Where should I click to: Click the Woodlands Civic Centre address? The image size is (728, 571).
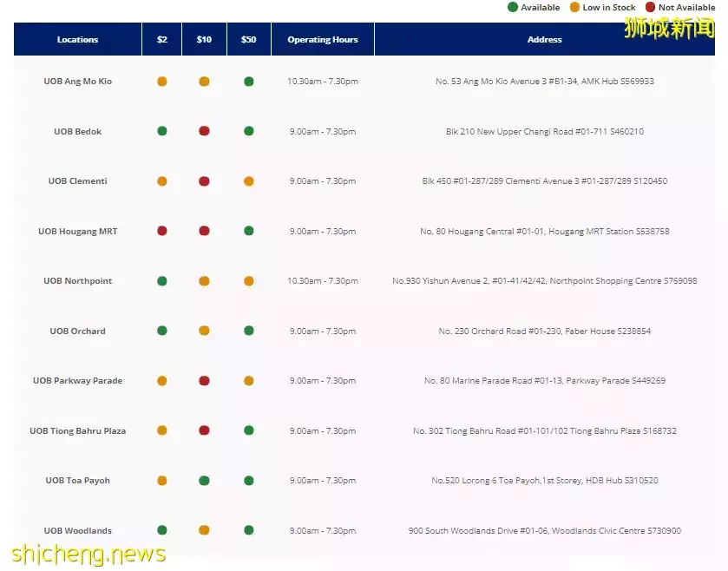point(545,530)
